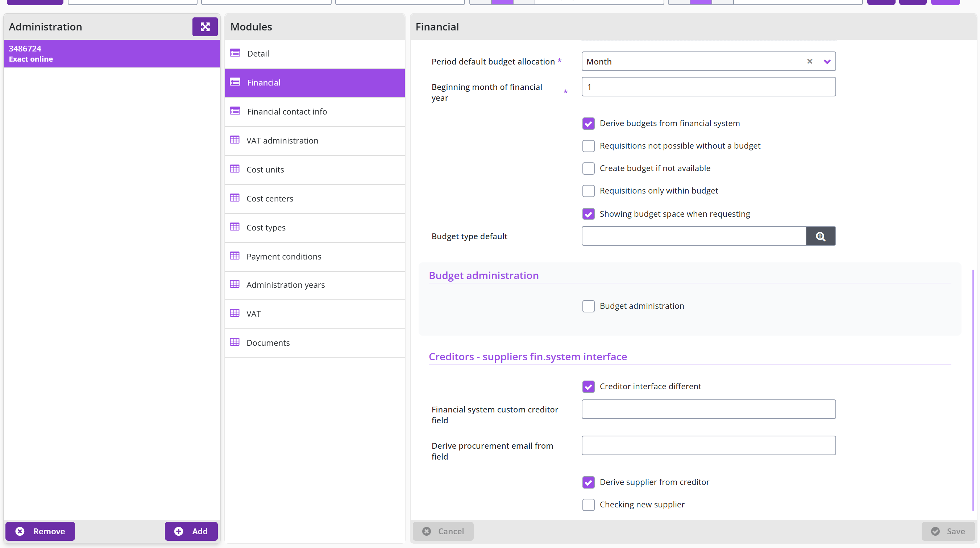Click the Payment conditions grid icon
The image size is (980, 548).
[x=235, y=256]
